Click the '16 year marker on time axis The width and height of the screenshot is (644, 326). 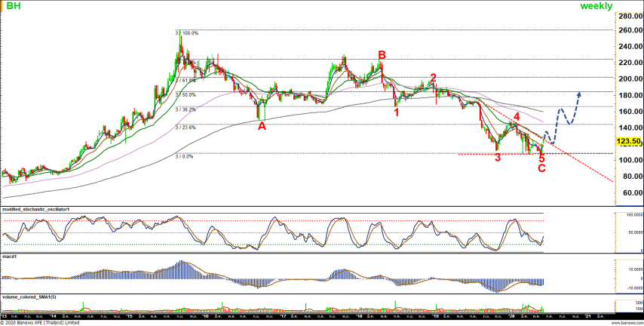pyautogui.click(x=206, y=315)
